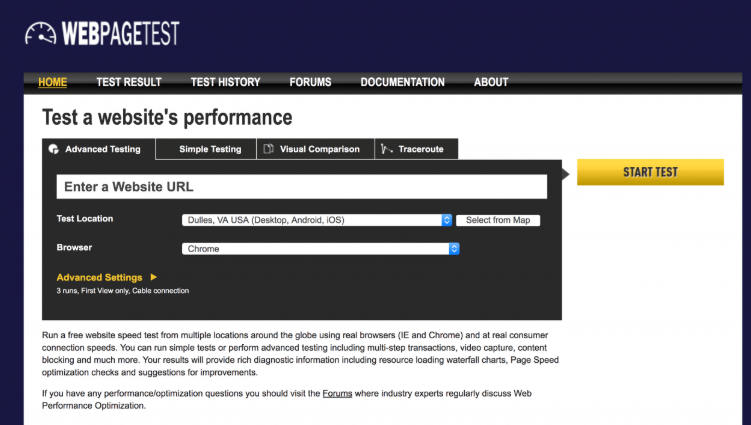The image size is (751, 425).
Task: Switch to the Simple Testing tab
Action: coord(206,149)
